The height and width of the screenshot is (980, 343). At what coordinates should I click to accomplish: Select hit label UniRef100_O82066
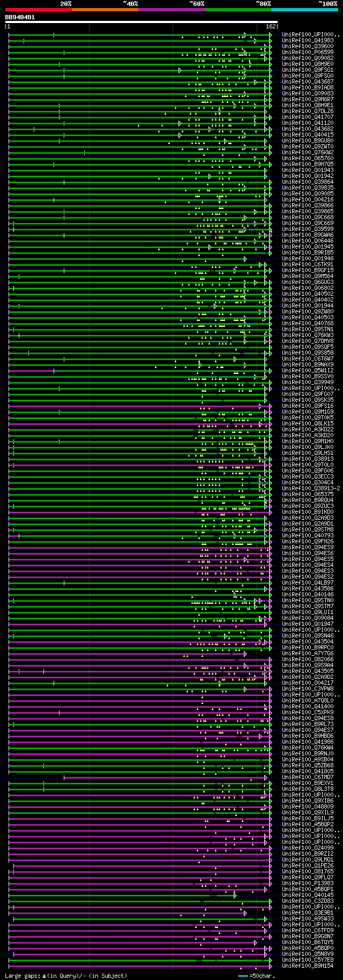tap(308, 660)
